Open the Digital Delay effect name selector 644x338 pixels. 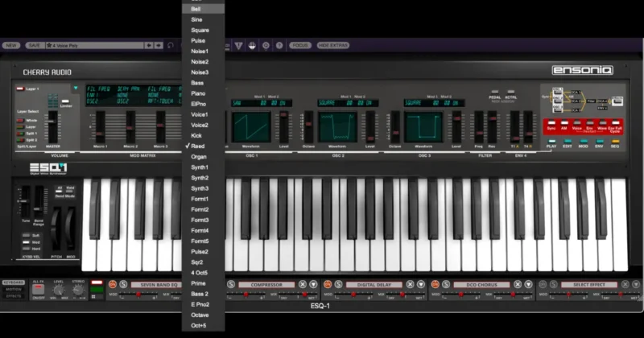(374, 284)
